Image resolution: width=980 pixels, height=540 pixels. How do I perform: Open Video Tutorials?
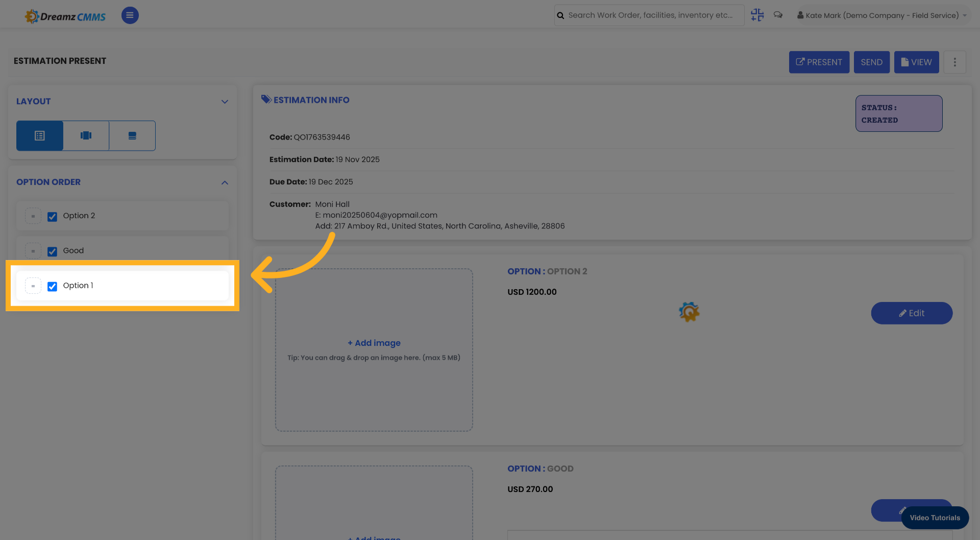click(935, 518)
